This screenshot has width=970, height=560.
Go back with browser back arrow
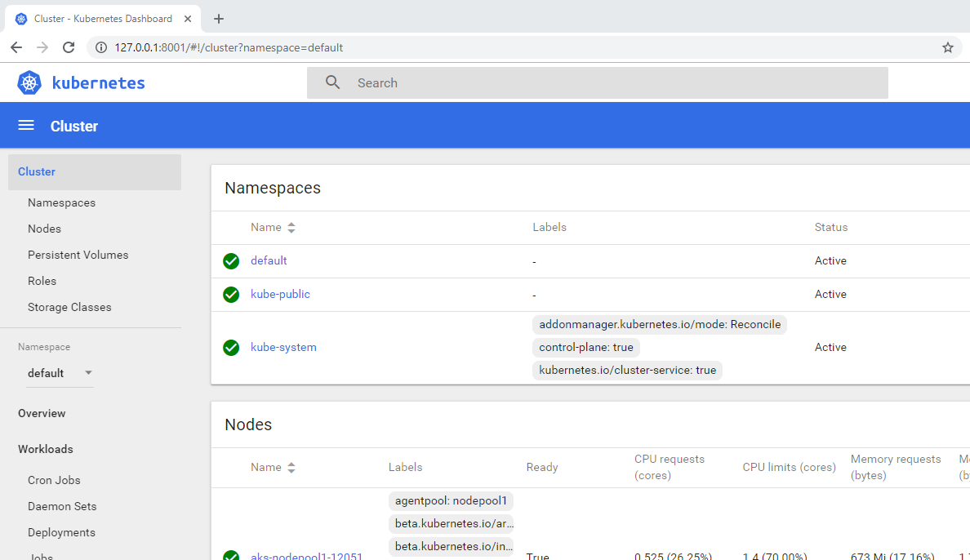click(16, 47)
